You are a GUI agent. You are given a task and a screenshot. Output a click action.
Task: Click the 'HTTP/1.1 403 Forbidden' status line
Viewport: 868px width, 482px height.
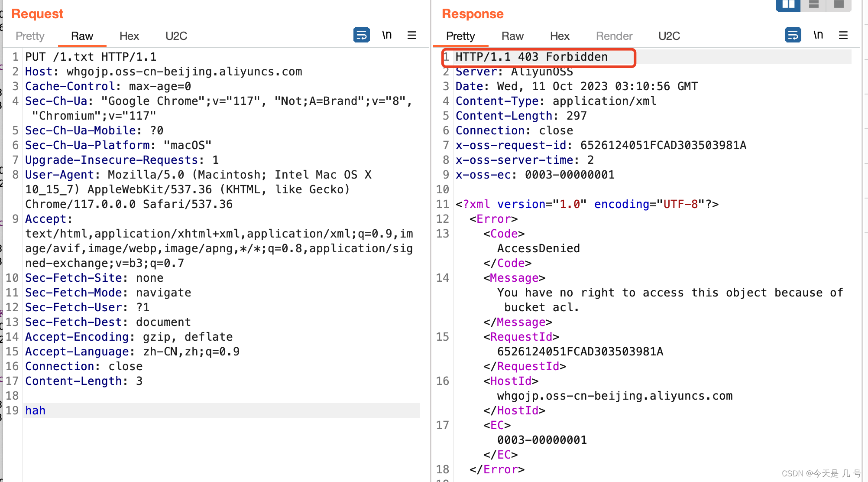click(531, 57)
